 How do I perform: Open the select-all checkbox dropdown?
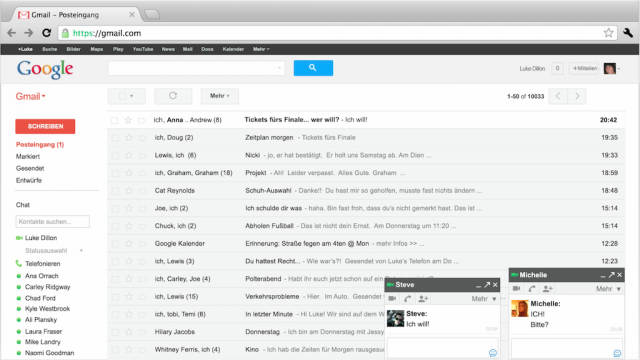click(x=131, y=96)
